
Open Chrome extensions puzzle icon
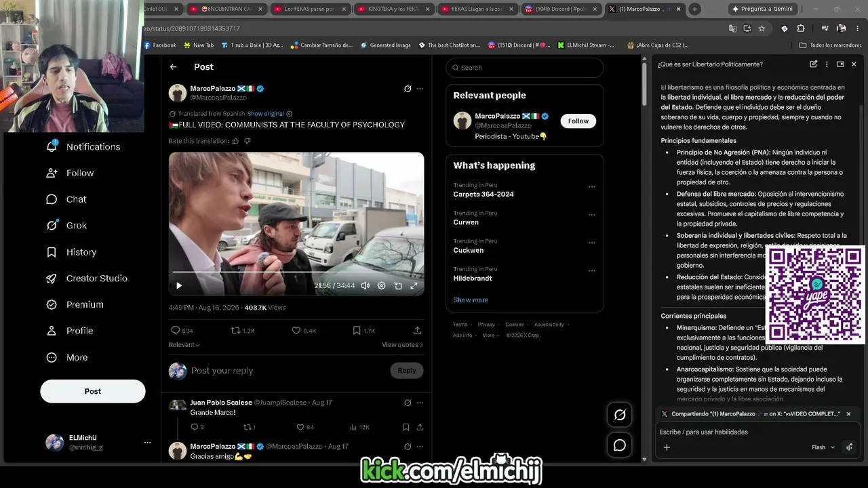pyautogui.click(x=801, y=28)
